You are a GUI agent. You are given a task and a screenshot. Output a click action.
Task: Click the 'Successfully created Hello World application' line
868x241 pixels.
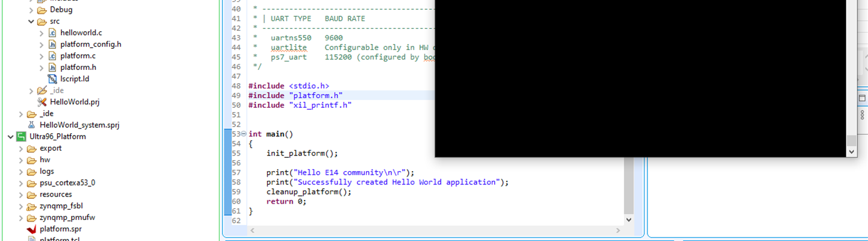[x=388, y=182]
